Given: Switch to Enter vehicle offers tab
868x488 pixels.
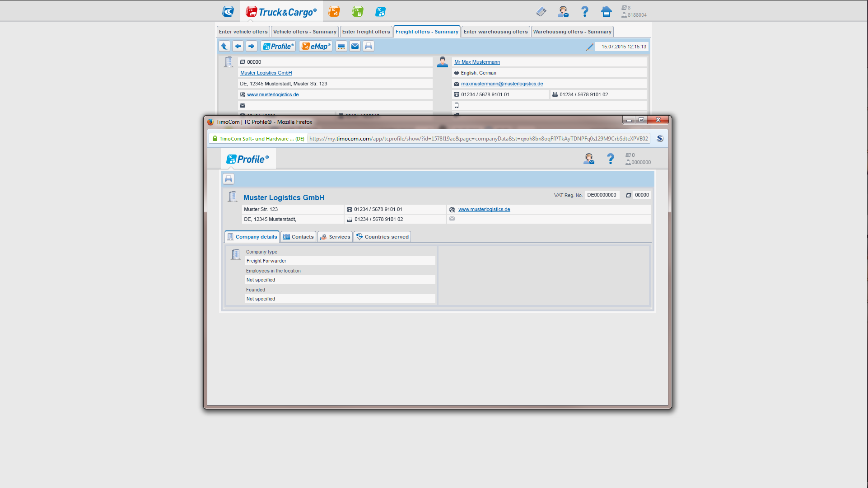Looking at the screenshot, I should pyautogui.click(x=243, y=32).
